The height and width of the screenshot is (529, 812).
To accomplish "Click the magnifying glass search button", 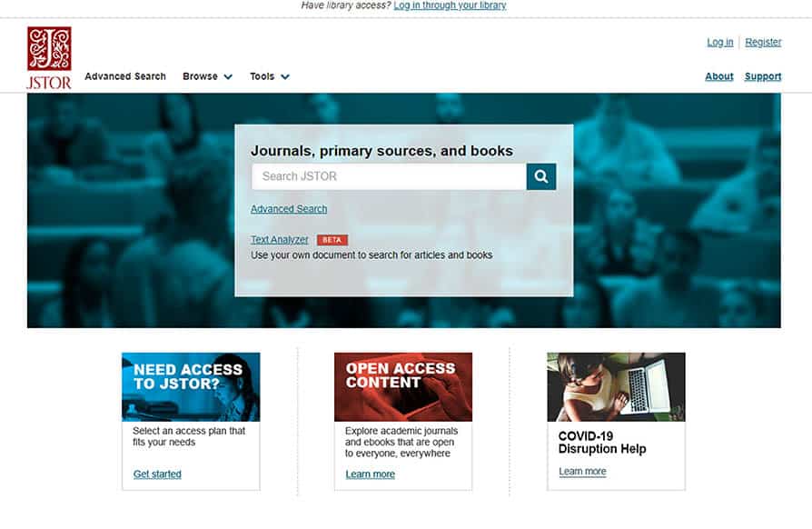I will [x=541, y=176].
